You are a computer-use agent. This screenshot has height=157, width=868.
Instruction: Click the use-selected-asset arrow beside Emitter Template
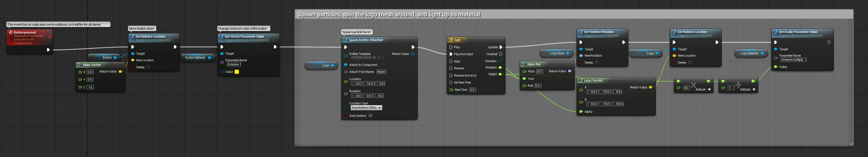[x=379, y=58]
